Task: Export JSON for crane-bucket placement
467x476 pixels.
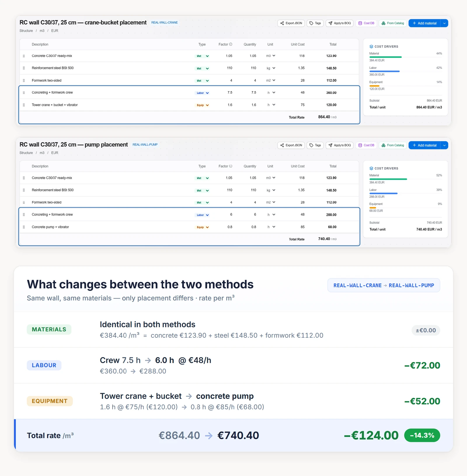Action: [291, 23]
